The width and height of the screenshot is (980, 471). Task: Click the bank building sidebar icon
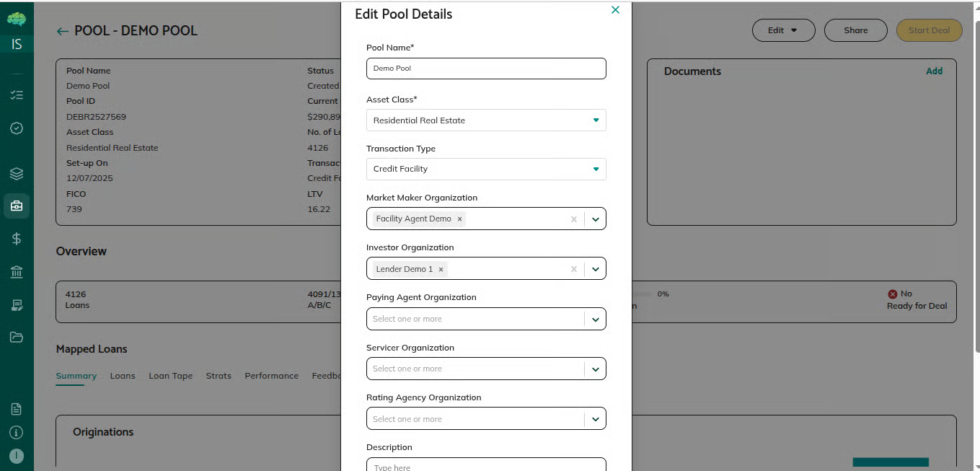point(17,272)
